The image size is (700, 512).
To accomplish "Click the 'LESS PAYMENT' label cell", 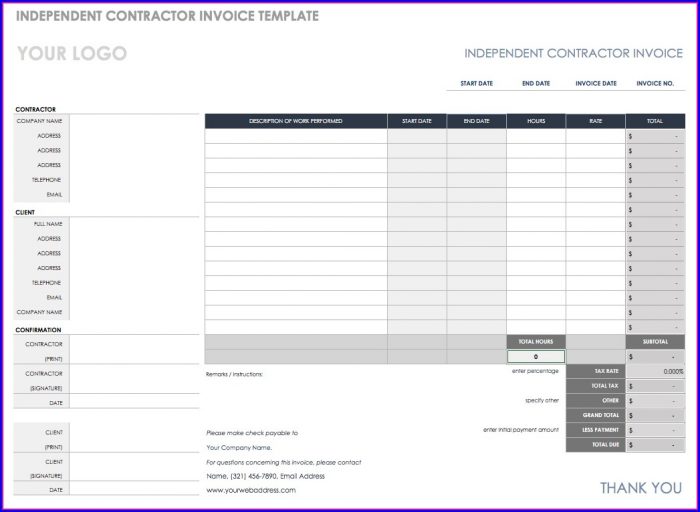I will tap(596, 430).
